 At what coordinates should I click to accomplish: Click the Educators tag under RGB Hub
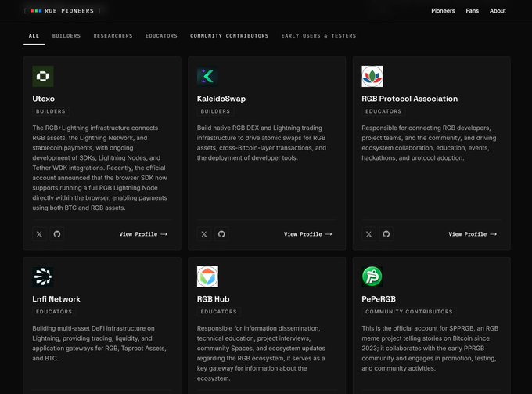point(218,312)
